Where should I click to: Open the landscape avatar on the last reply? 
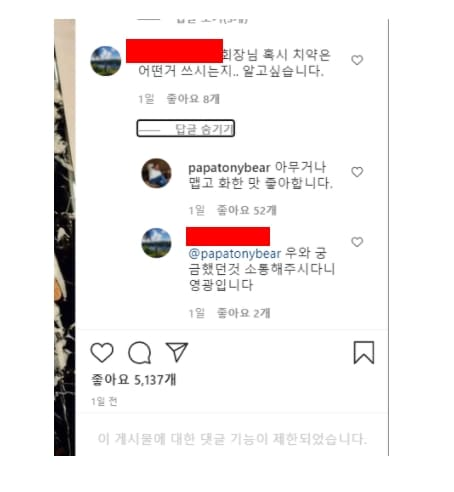click(156, 243)
